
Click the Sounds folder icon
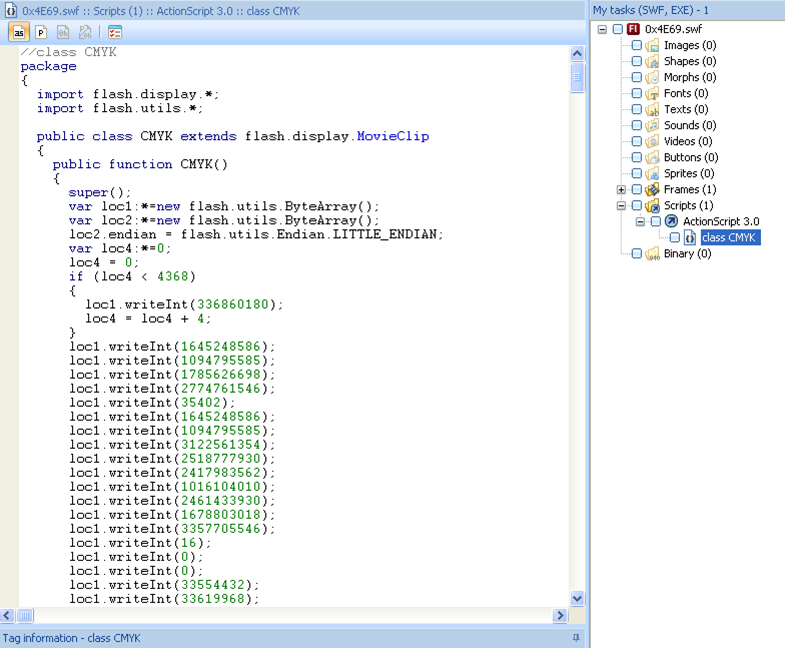[652, 125]
